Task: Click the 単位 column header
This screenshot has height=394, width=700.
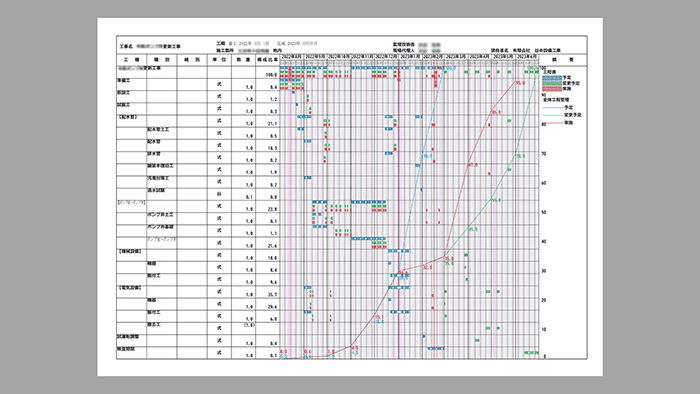Action: coord(219,60)
